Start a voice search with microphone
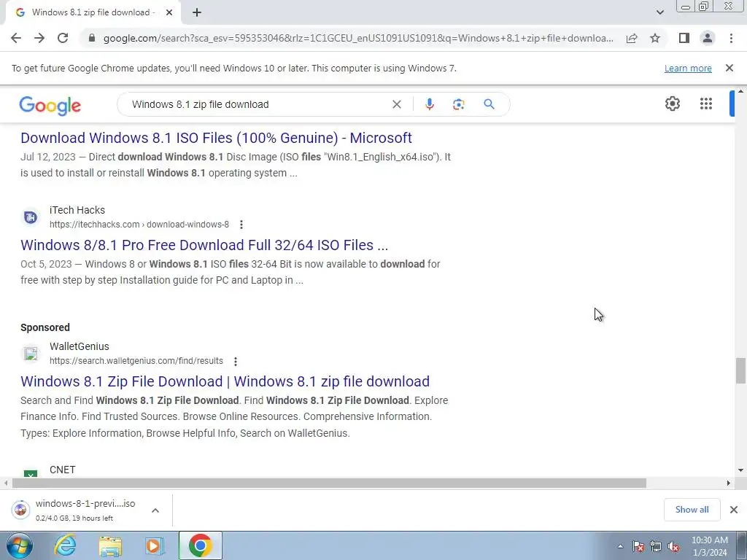Image resolution: width=747 pixels, height=560 pixels. point(429,104)
